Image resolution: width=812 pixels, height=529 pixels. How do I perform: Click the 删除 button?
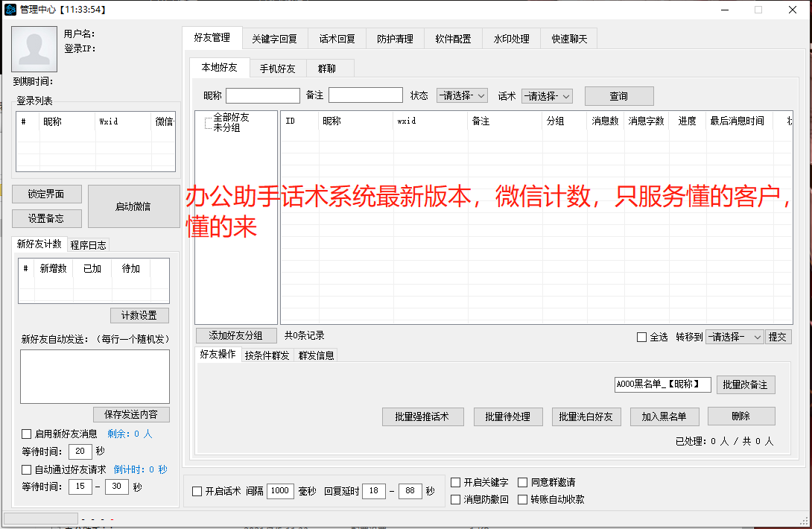(x=741, y=416)
